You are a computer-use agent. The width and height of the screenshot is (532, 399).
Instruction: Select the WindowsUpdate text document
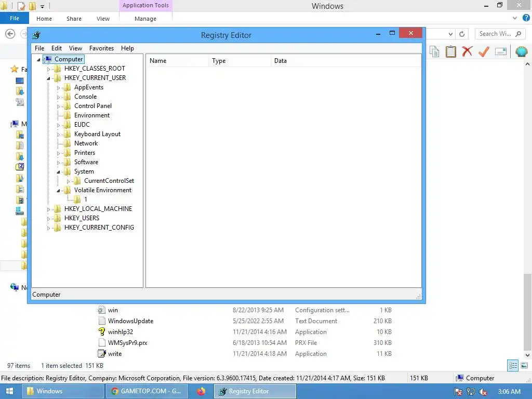pos(130,321)
